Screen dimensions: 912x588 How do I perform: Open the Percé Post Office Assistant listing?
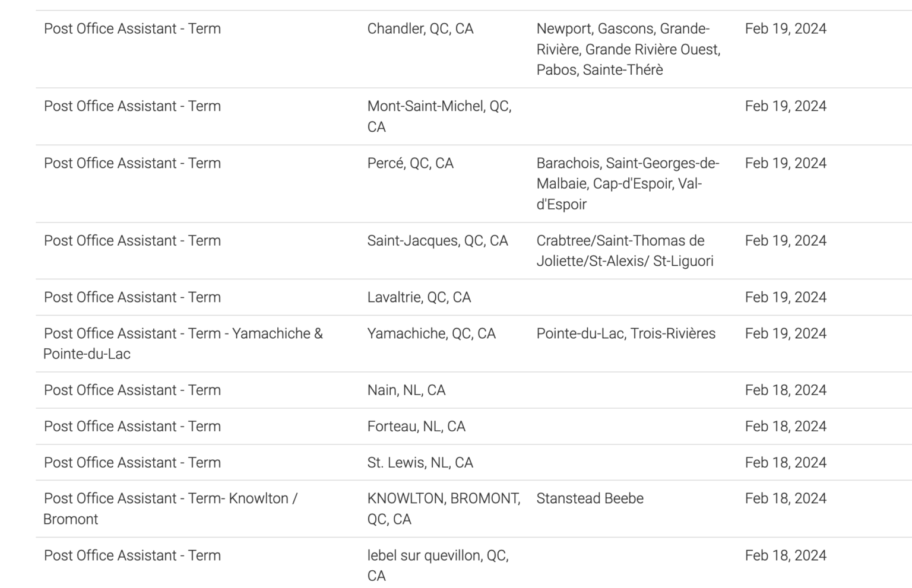(132, 163)
